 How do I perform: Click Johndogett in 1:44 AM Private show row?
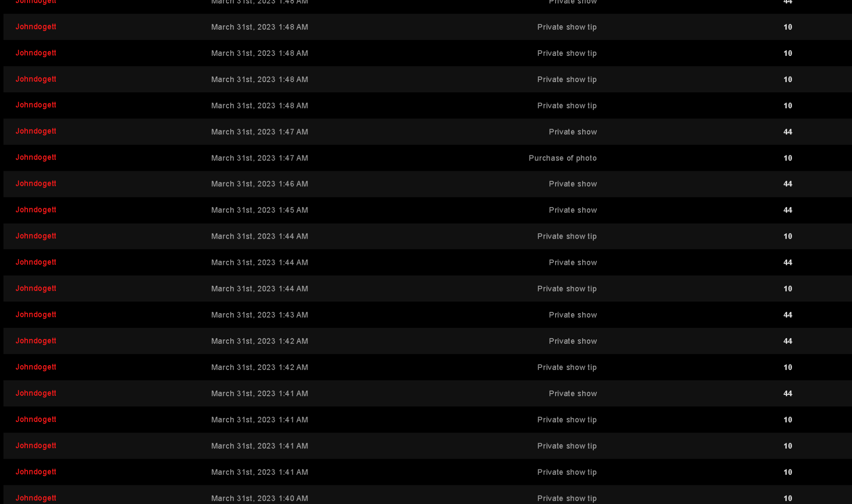(x=36, y=262)
